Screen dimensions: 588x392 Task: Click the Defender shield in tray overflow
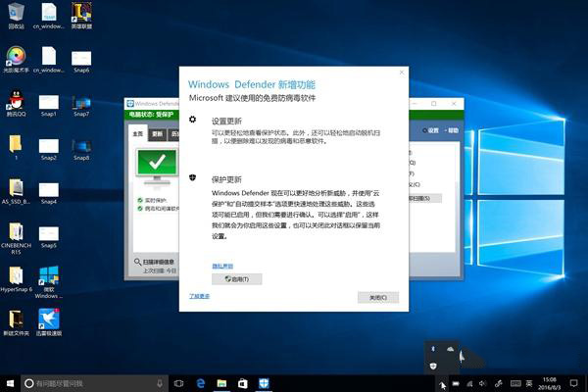click(433, 366)
